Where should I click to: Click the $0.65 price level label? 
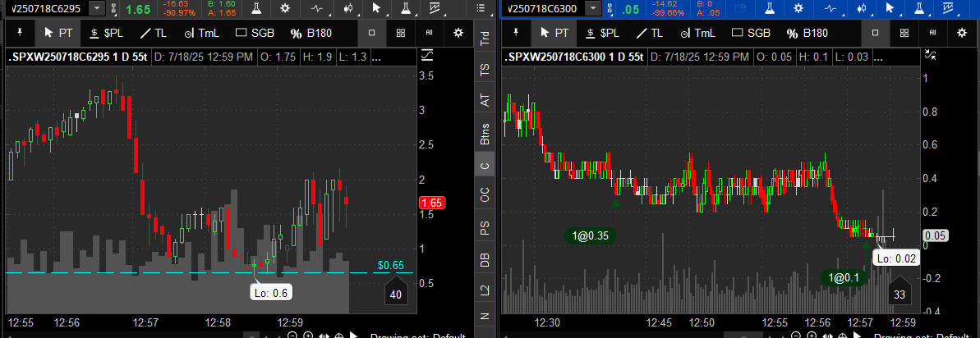coord(390,265)
